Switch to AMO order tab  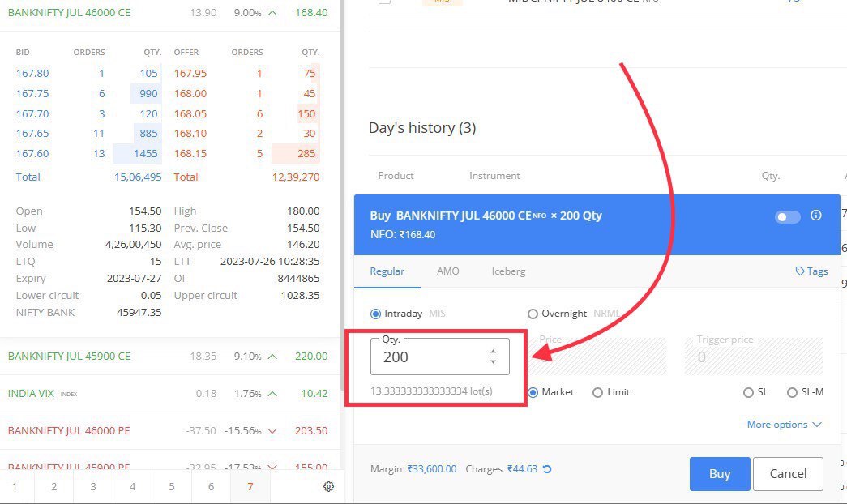click(447, 271)
